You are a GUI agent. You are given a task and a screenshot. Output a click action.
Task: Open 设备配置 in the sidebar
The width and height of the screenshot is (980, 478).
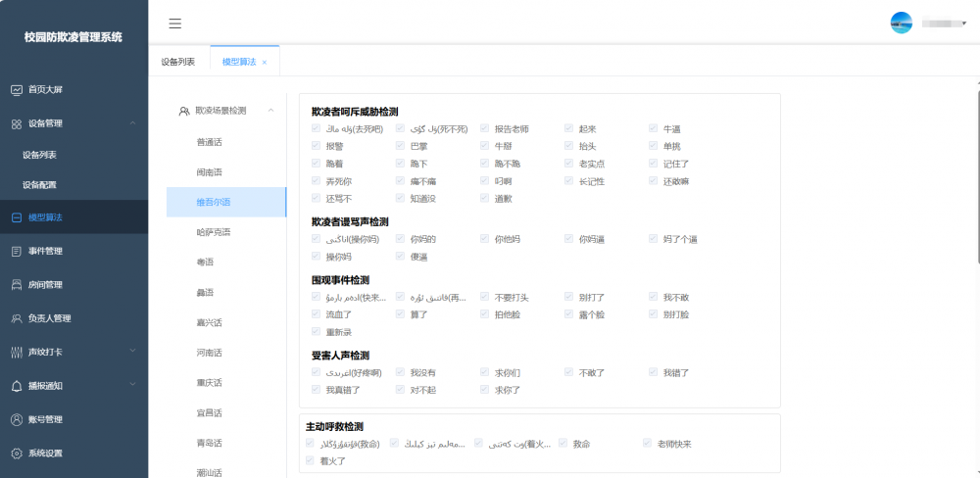pos(47,185)
